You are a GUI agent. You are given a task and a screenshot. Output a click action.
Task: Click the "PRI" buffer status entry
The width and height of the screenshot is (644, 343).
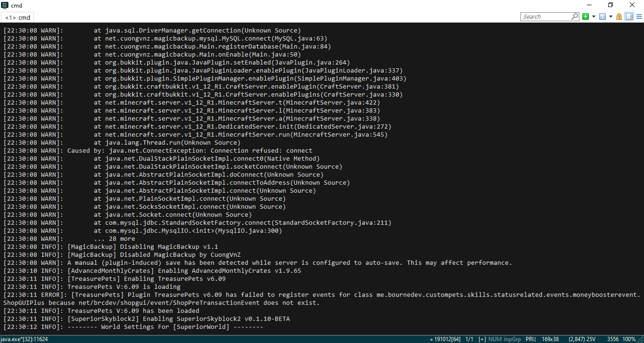(531, 339)
